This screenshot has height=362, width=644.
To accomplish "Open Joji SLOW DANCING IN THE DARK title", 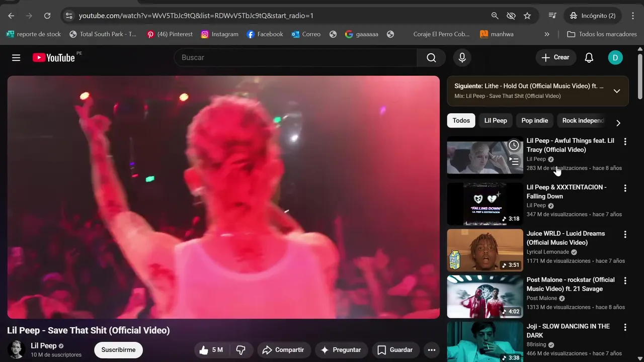I will [x=568, y=331].
